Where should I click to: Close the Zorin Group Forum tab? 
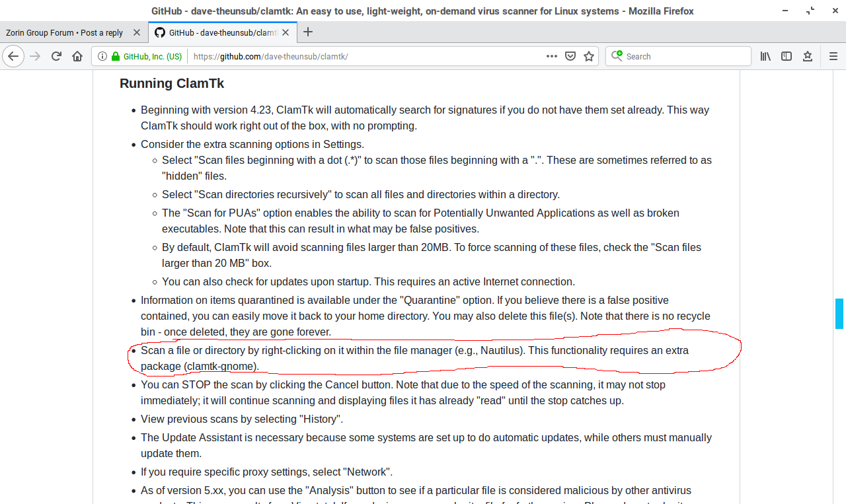coord(136,32)
